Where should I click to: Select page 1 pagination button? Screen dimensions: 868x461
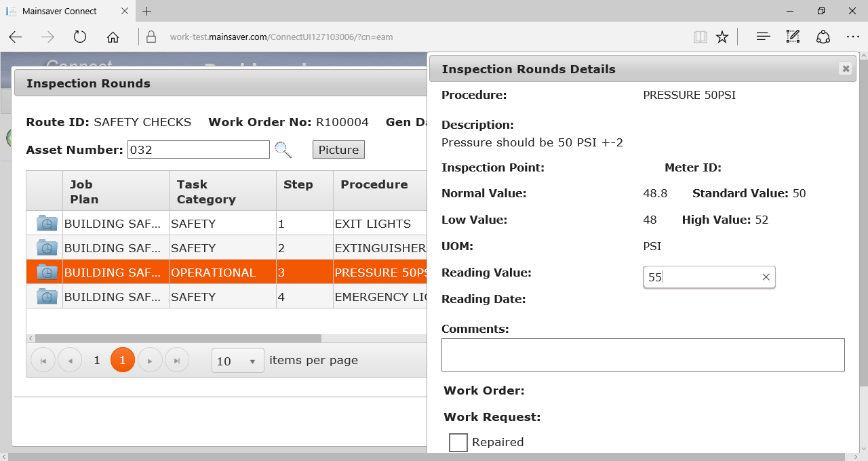tap(123, 360)
